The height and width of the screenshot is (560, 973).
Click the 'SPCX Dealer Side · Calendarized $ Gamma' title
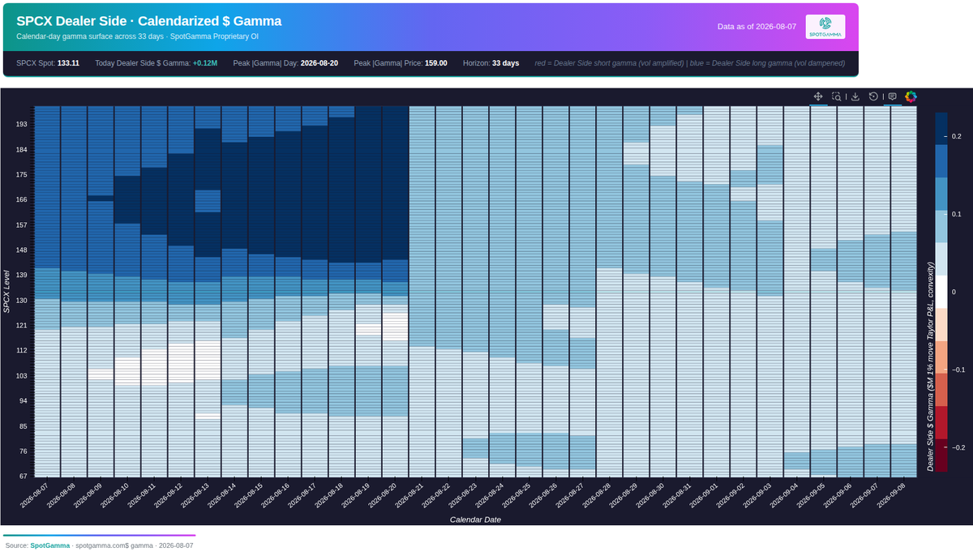(x=148, y=21)
